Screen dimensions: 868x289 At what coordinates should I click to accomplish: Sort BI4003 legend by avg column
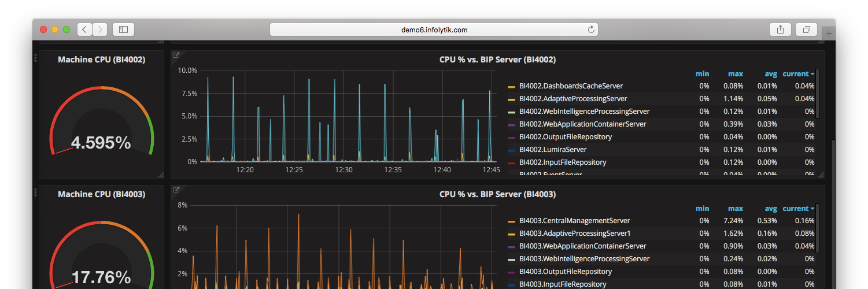(771, 209)
